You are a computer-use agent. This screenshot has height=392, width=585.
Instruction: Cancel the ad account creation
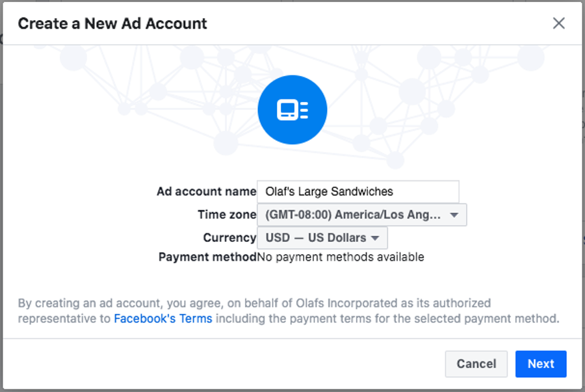476,363
